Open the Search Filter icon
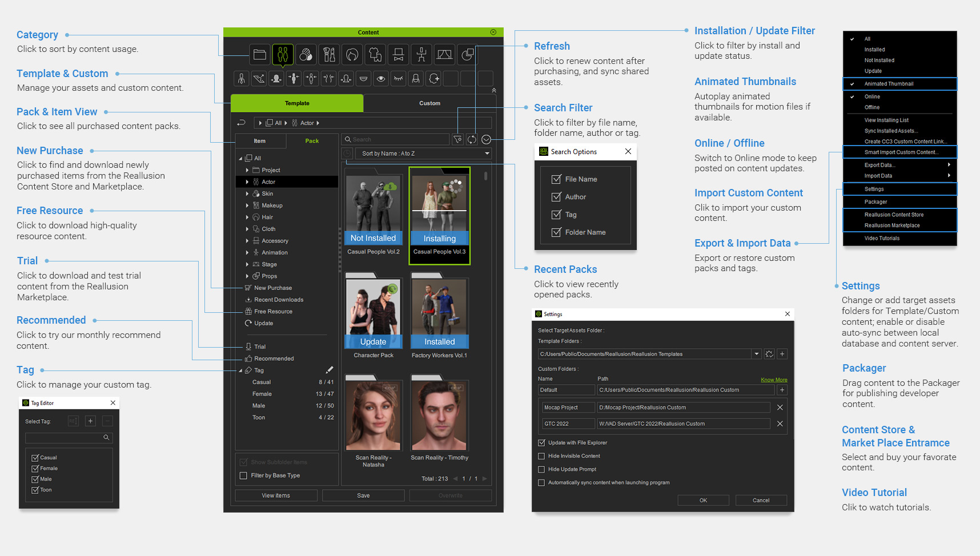Viewport: 980px width, 556px height. coord(457,139)
